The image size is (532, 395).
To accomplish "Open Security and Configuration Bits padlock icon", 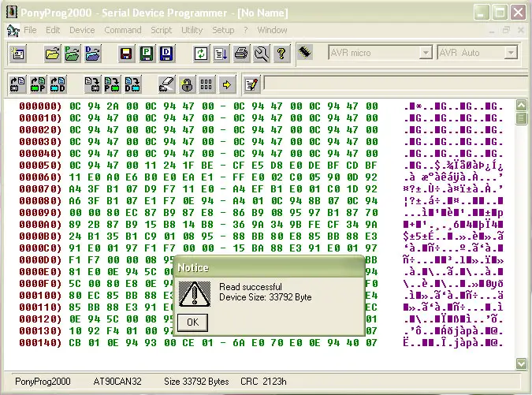I will tap(187, 84).
